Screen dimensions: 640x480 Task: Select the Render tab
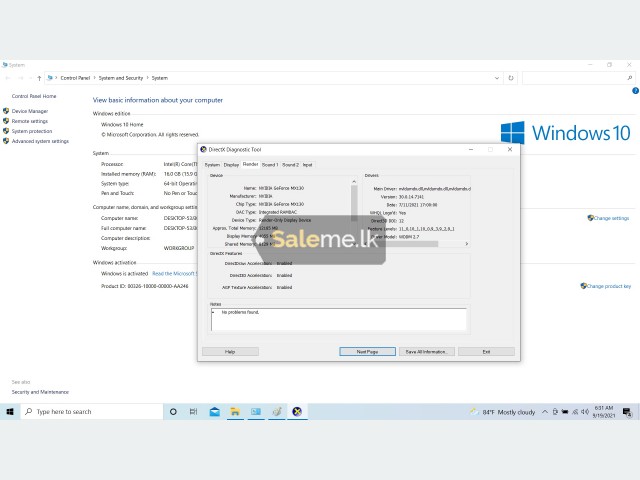pyautogui.click(x=251, y=164)
